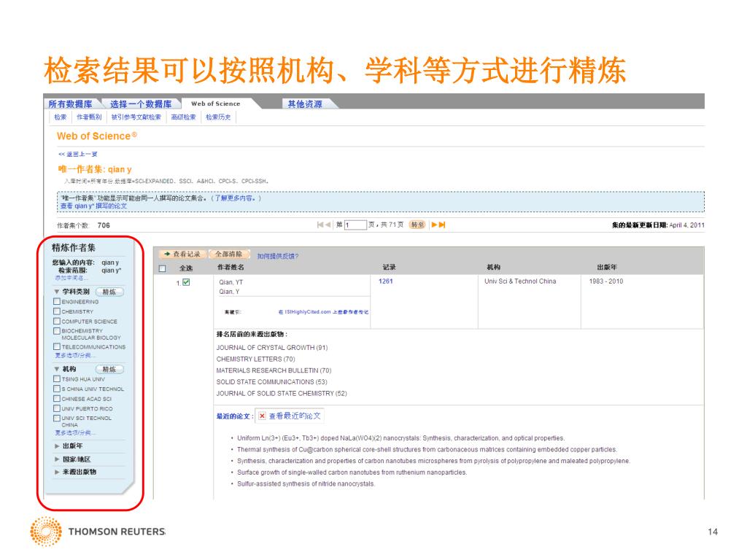
Task: Jump to the last results page
Action: (442, 225)
